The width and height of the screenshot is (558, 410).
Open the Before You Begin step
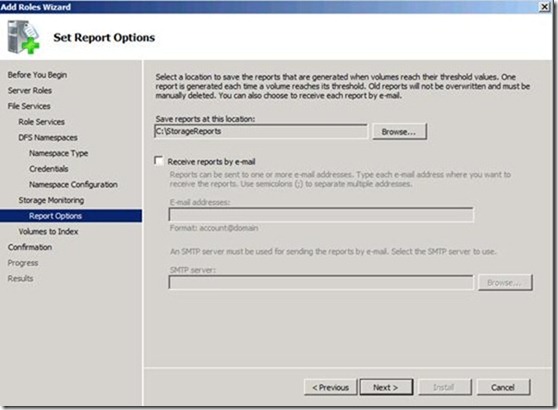tap(37, 75)
